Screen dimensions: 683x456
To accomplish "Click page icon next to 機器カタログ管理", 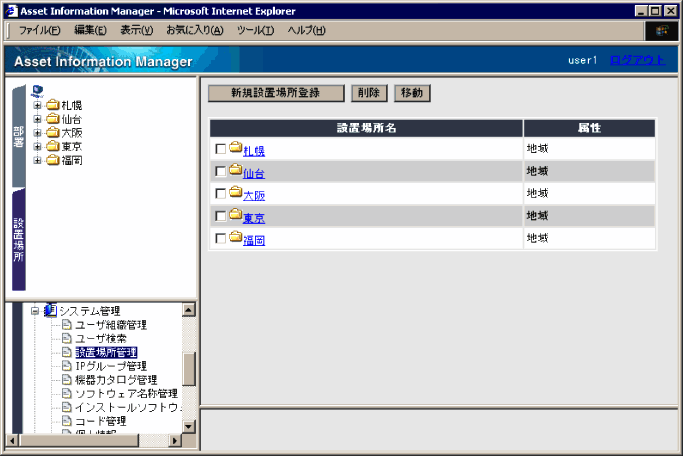I will [66, 380].
